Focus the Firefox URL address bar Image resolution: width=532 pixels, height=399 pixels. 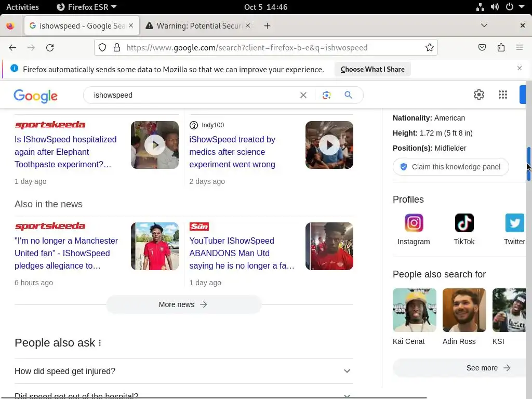click(265, 47)
